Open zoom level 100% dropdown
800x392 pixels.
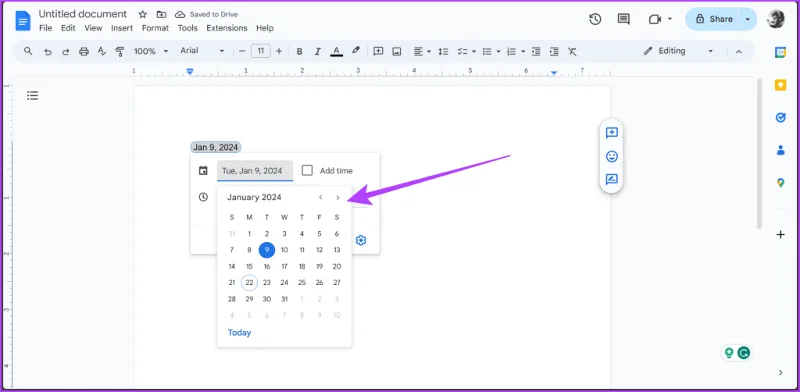(x=151, y=51)
